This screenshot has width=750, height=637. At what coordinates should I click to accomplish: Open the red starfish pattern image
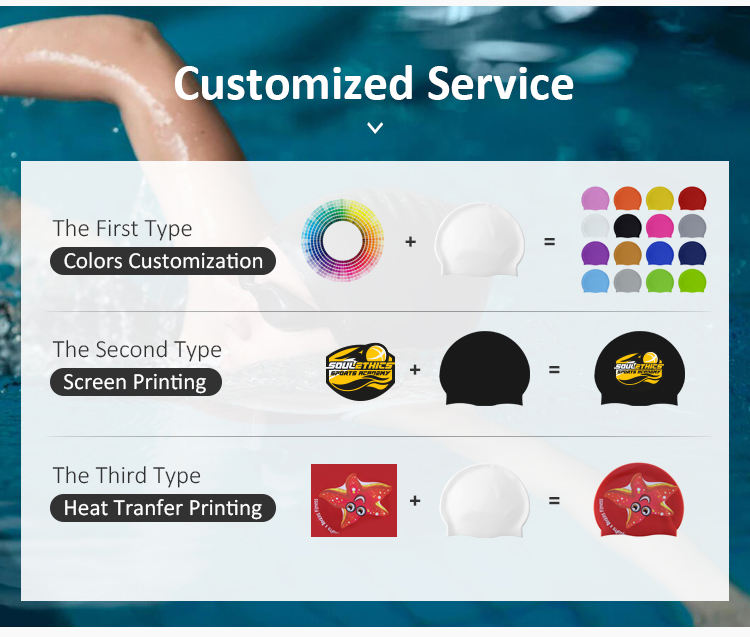pos(354,500)
